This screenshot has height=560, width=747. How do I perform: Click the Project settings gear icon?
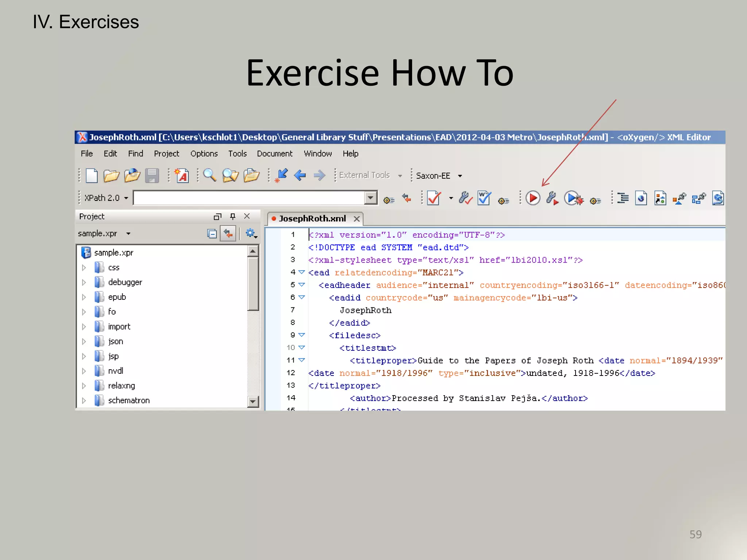pyautogui.click(x=251, y=233)
